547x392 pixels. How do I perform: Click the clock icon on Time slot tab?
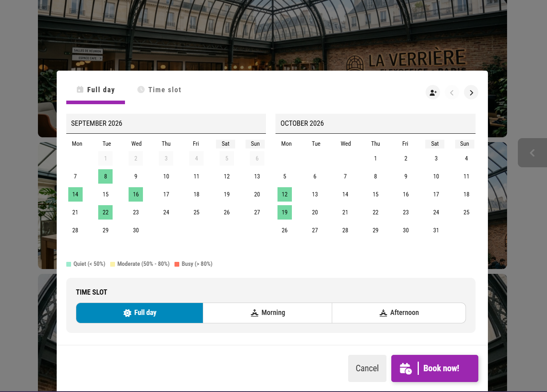[141, 89]
